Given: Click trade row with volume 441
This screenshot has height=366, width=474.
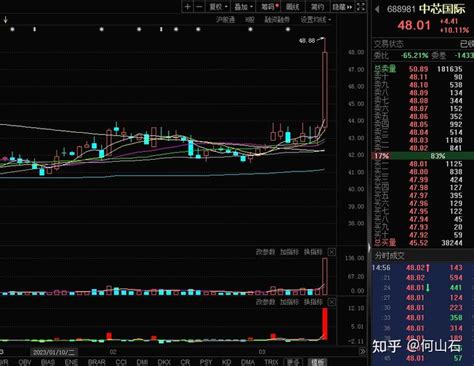Looking at the screenshot, I should (x=423, y=288).
